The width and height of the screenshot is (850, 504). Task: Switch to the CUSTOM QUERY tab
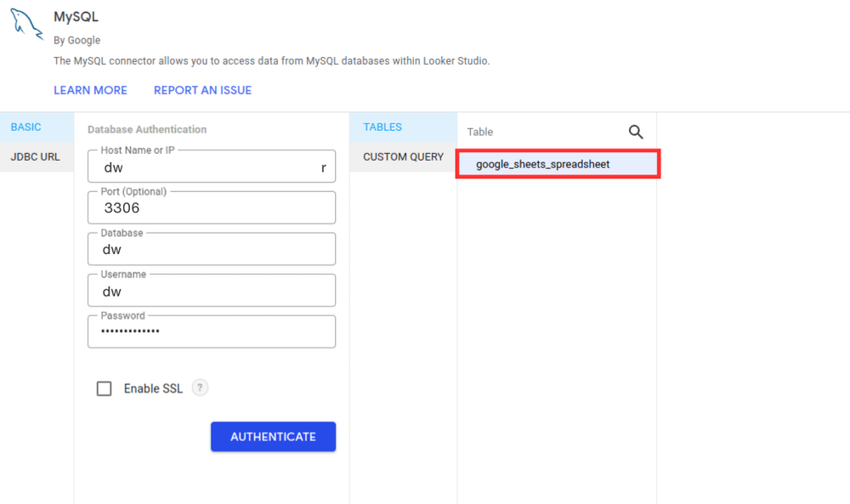[x=401, y=156]
